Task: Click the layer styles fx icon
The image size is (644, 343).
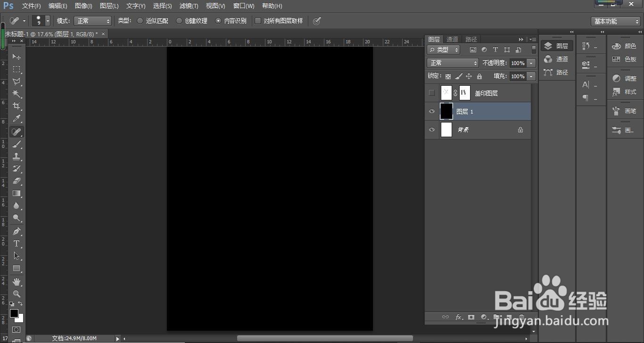Action: [459, 317]
